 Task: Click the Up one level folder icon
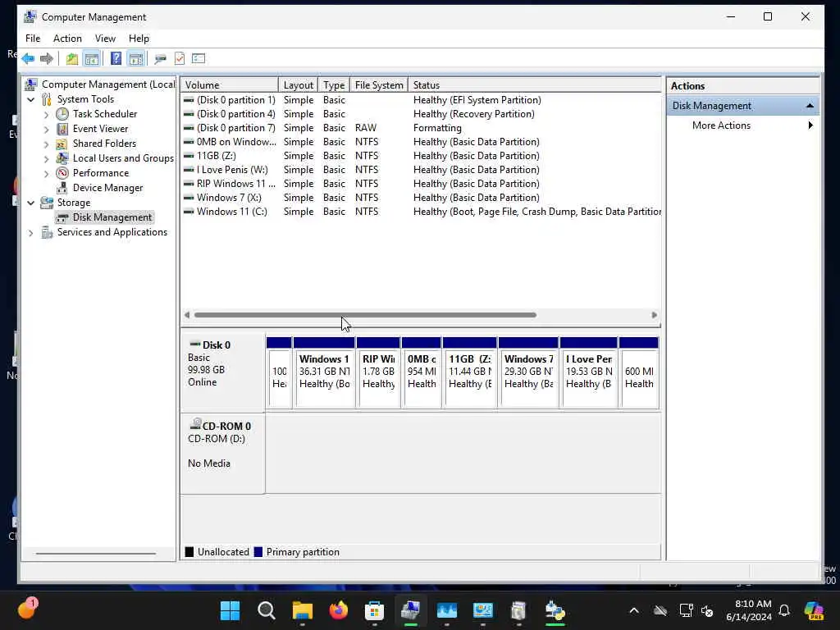click(x=72, y=58)
